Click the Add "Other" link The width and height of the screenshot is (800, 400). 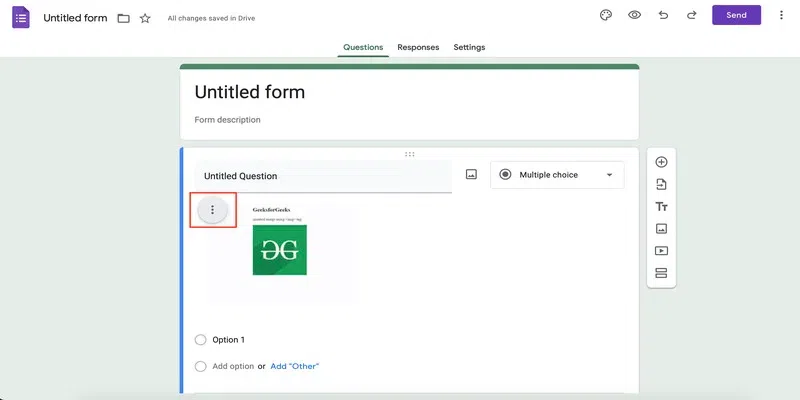tap(294, 366)
